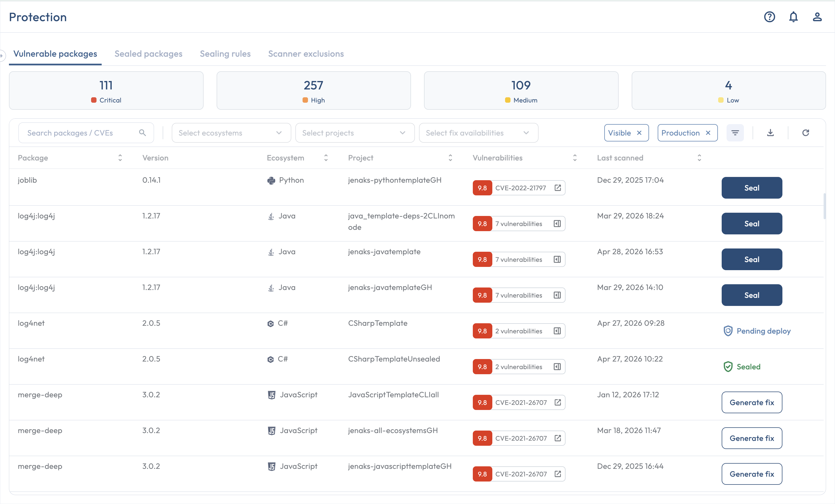The image size is (835, 504).
Task: Focus the Search packages / CVEs field
Action: pos(86,133)
